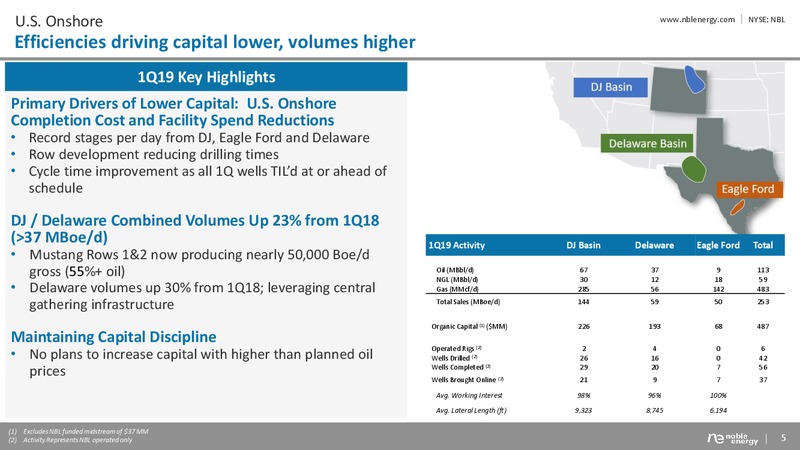
Task: Select the green Delaware region on Texas map
Action: pos(693,169)
